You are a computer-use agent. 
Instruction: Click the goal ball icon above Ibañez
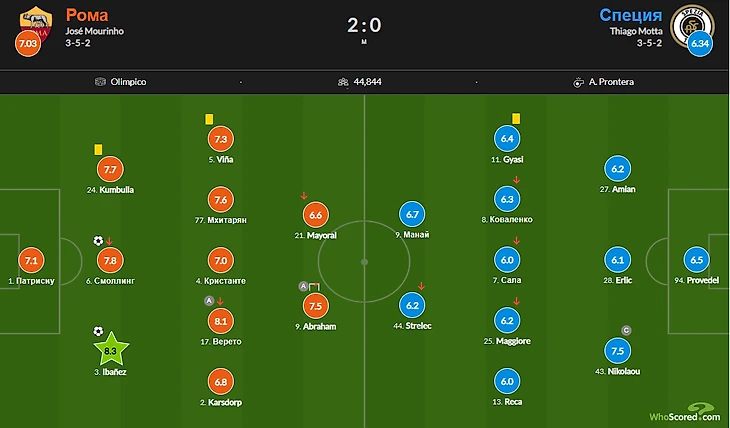coord(98,331)
